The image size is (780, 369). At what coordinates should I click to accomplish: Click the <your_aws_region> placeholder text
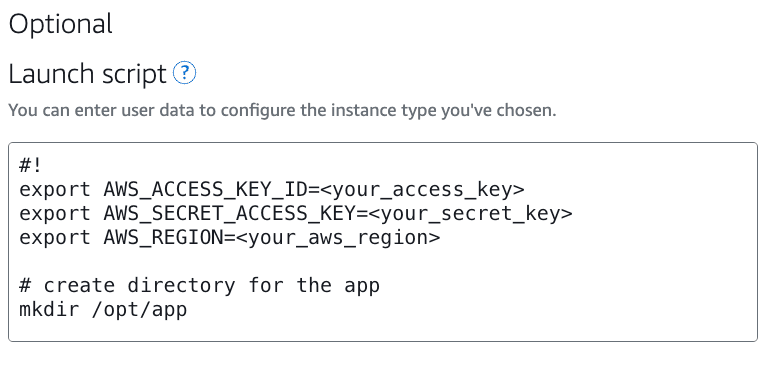click(x=338, y=238)
